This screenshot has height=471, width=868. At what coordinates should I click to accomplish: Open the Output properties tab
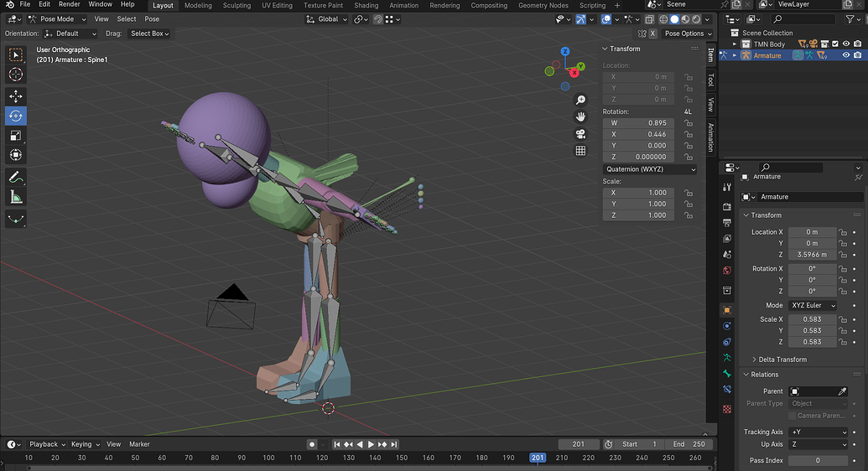(727, 222)
